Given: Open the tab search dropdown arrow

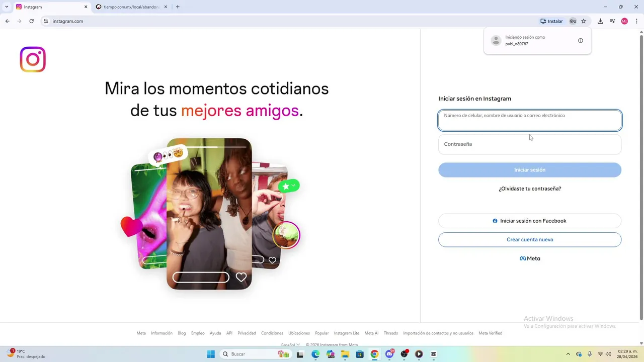Looking at the screenshot, I should [x=7, y=7].
